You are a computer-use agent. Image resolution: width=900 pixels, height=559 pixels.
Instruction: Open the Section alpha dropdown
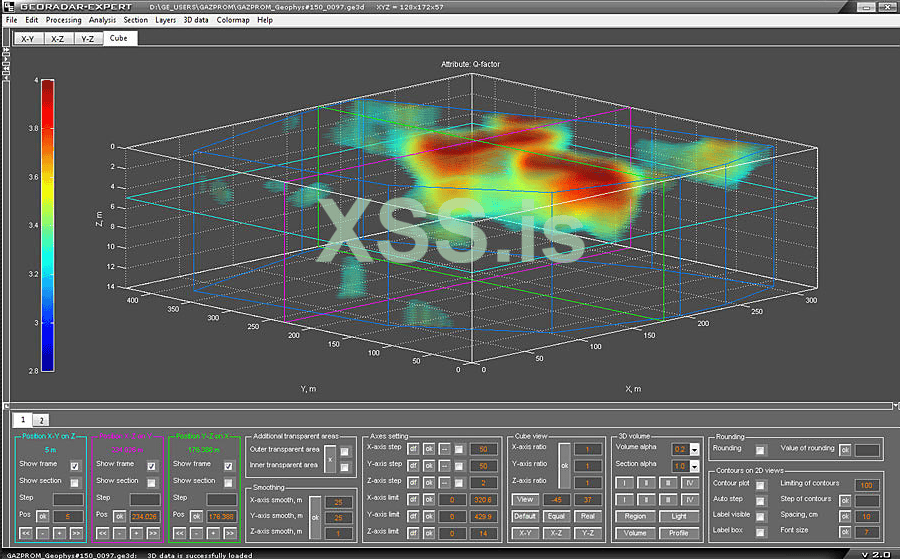[x=693, y=466]
